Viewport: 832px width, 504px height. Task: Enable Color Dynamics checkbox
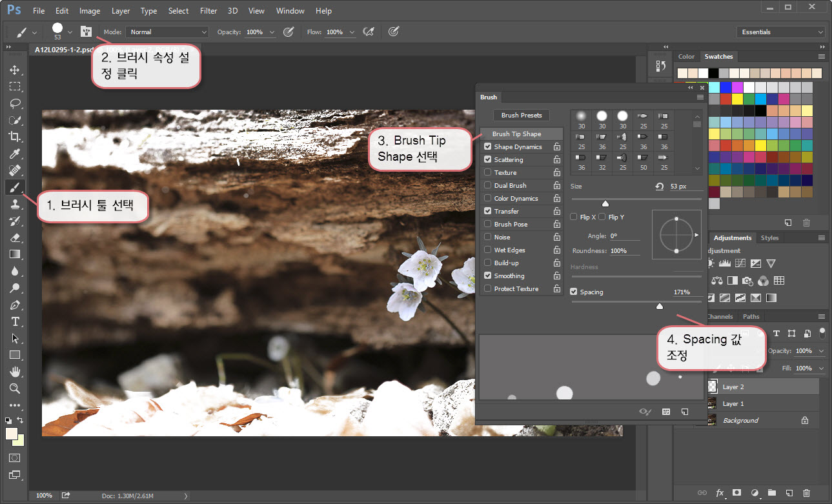point(488,198)
